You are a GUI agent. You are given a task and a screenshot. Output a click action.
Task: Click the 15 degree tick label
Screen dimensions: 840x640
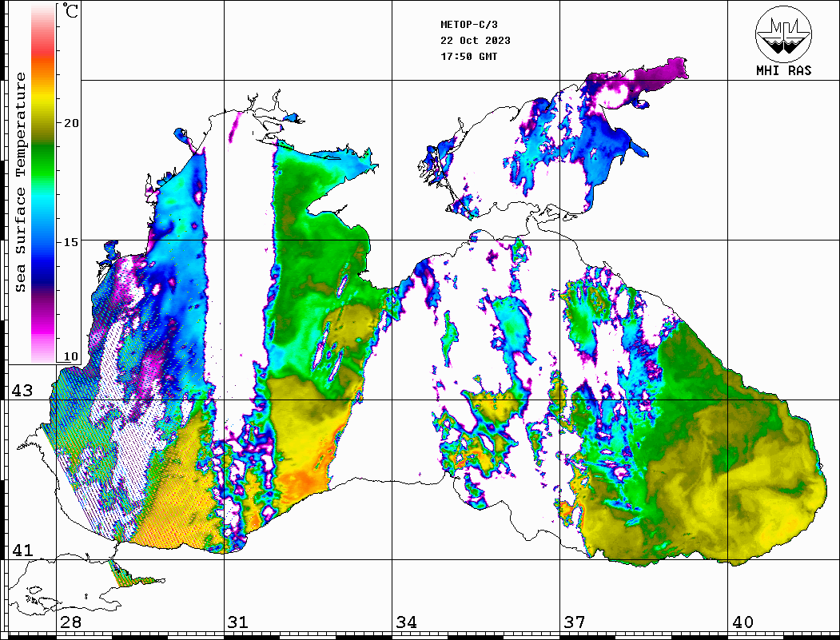pos(70,242)
